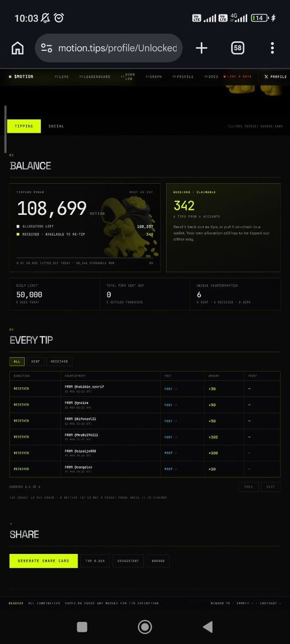
Task: Open the GRAPH nav item
Action: [x=154, y=77]
